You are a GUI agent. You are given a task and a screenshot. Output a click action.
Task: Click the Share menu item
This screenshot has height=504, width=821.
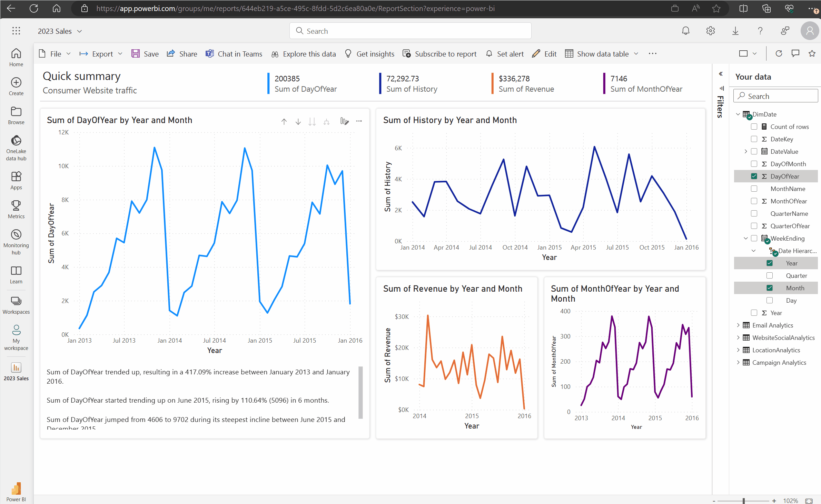coord(182,53)
